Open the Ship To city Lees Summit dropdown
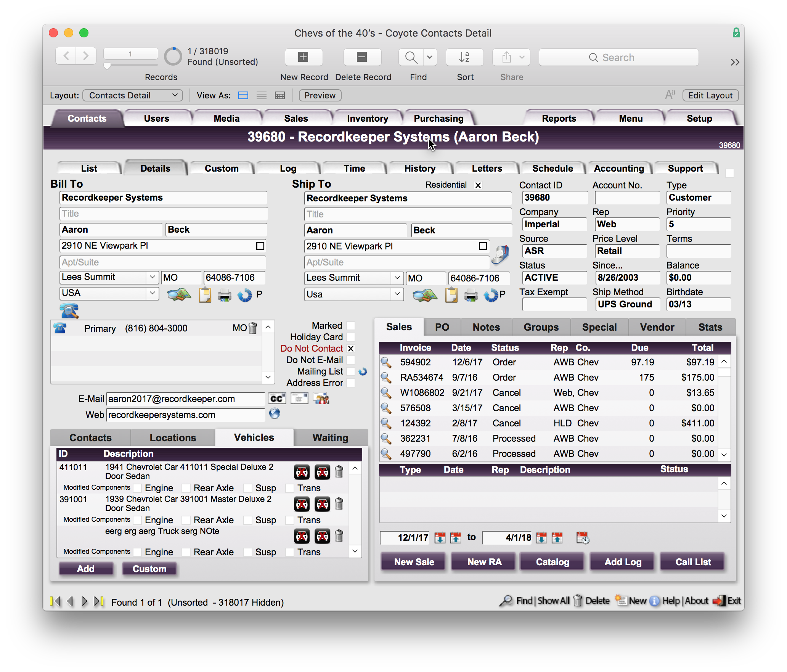 [397, 278]
